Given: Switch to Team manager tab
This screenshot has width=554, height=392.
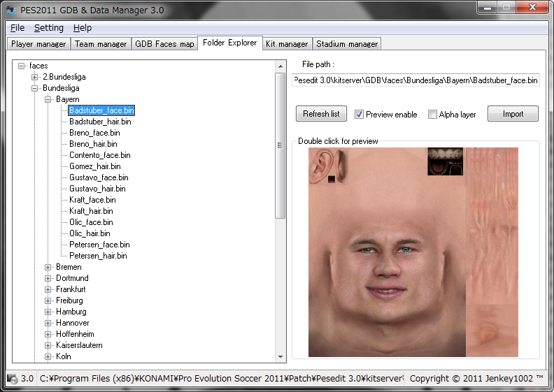Looking at the screenshot, I should click(101, 44).
